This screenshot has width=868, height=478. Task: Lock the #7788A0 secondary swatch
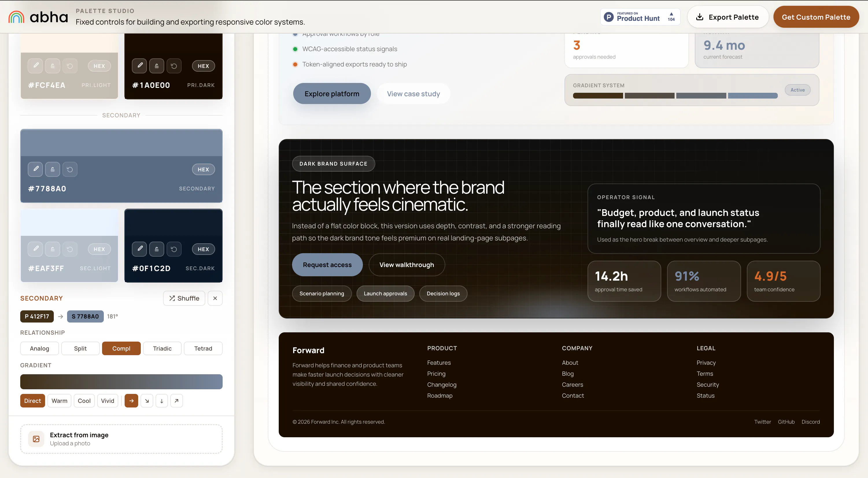53,169
